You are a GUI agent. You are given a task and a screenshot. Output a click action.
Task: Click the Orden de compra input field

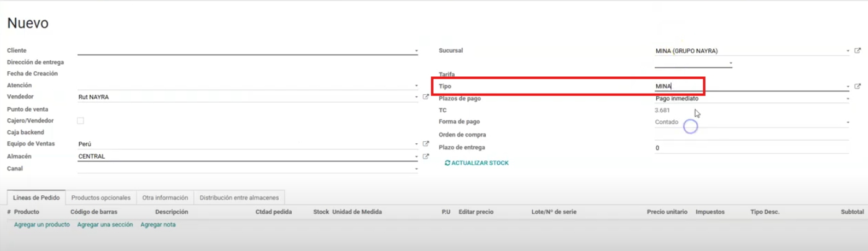[751, 134]
